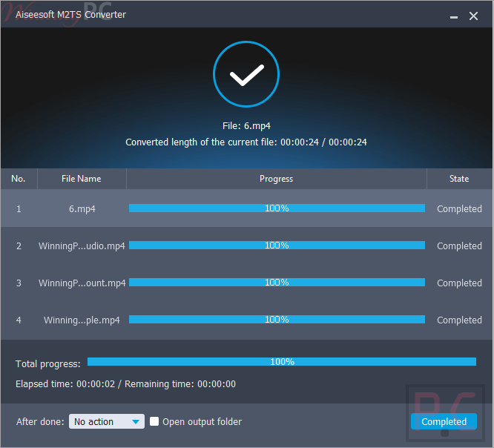Click row number 2 cell

[19, 246]
